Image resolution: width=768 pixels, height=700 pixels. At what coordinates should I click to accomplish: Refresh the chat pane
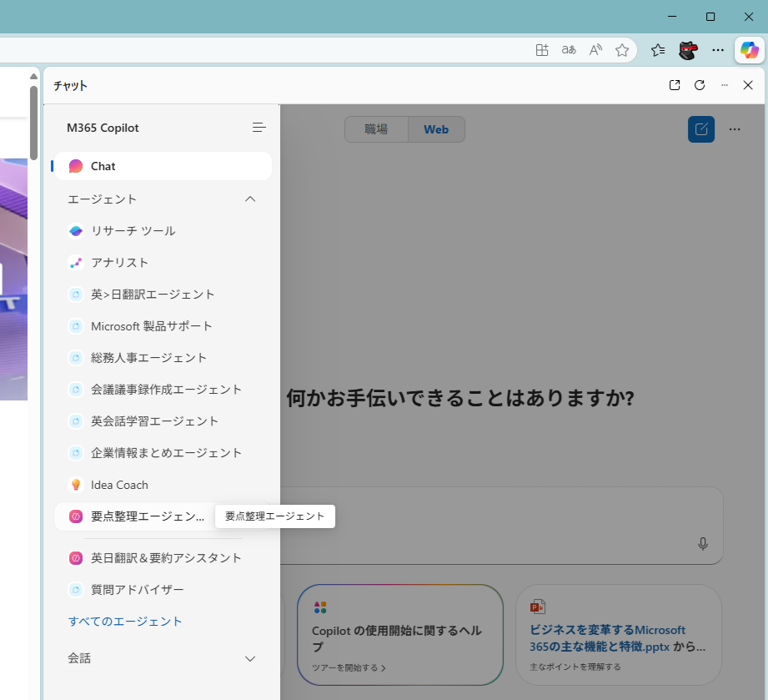700,85
